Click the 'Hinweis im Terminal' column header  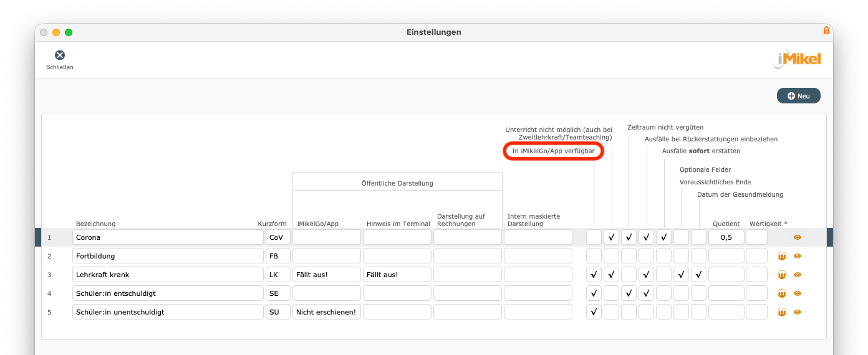tap(398, 224)
